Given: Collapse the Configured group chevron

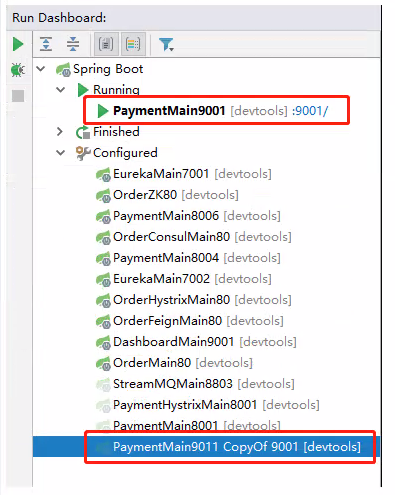Looking at the screenshot, I should click(x=61, y=153).
